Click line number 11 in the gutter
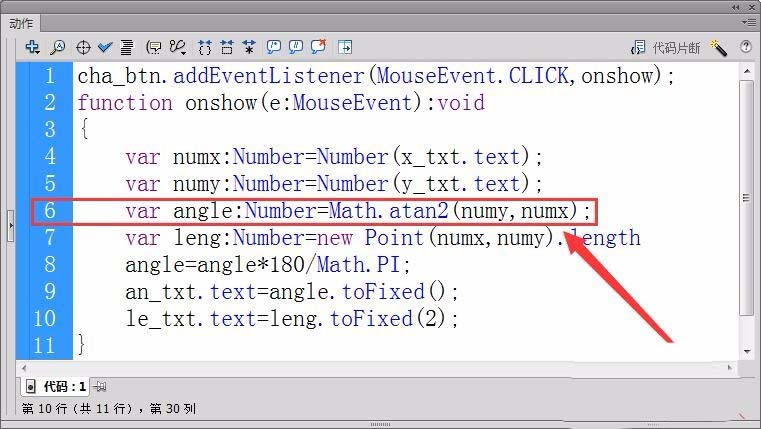 44,346
